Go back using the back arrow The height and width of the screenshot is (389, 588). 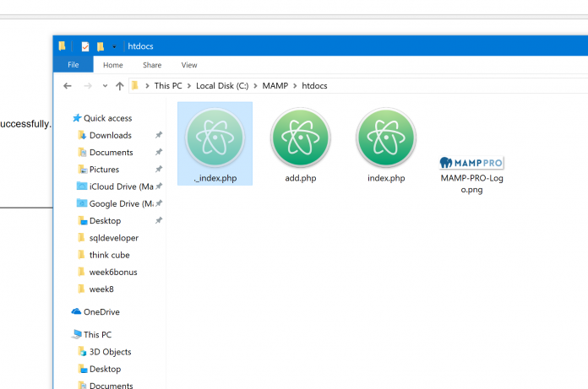point(68,86)
